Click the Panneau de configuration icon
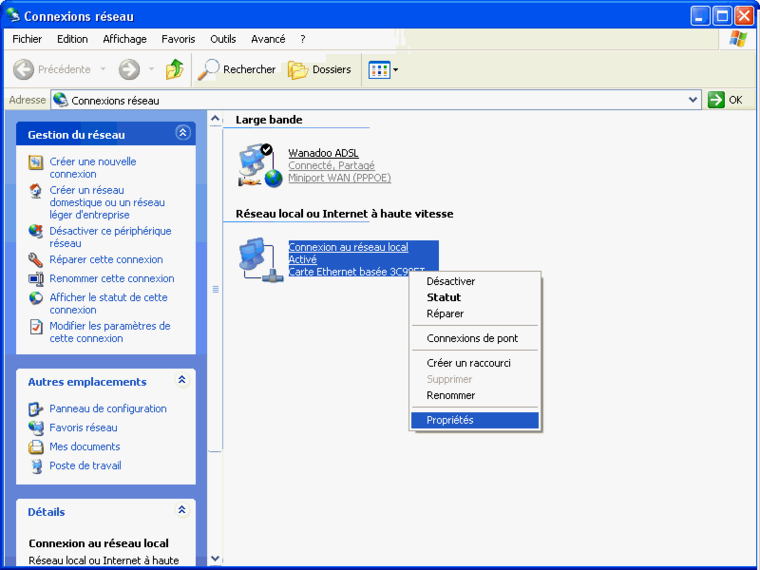 [36, 410]
